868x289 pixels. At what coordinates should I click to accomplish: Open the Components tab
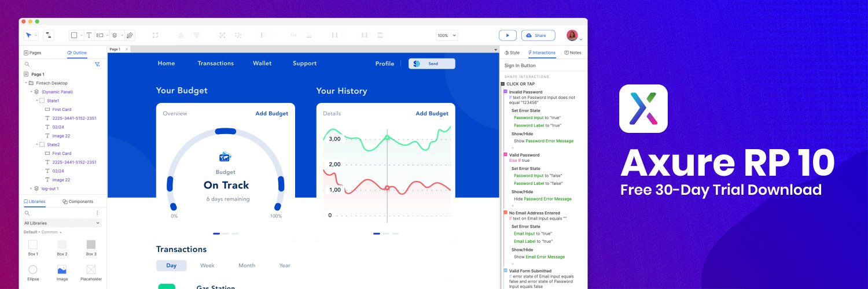[x=78, y=201]
